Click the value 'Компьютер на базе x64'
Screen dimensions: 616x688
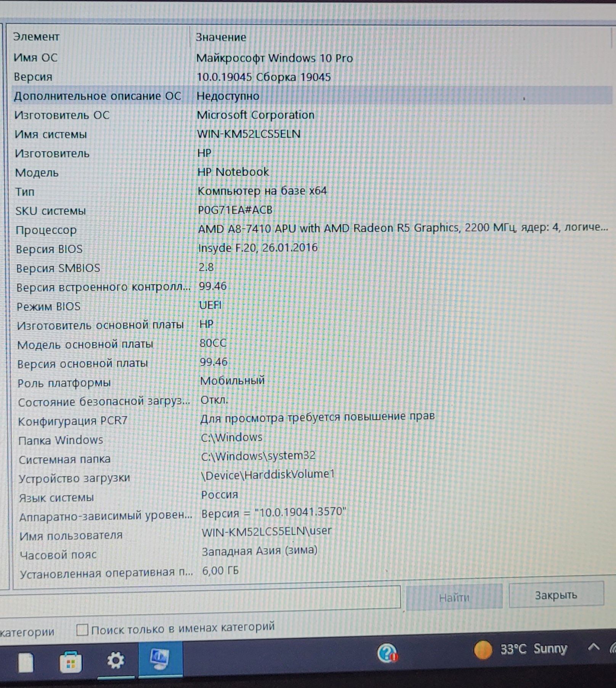(262, 191)
